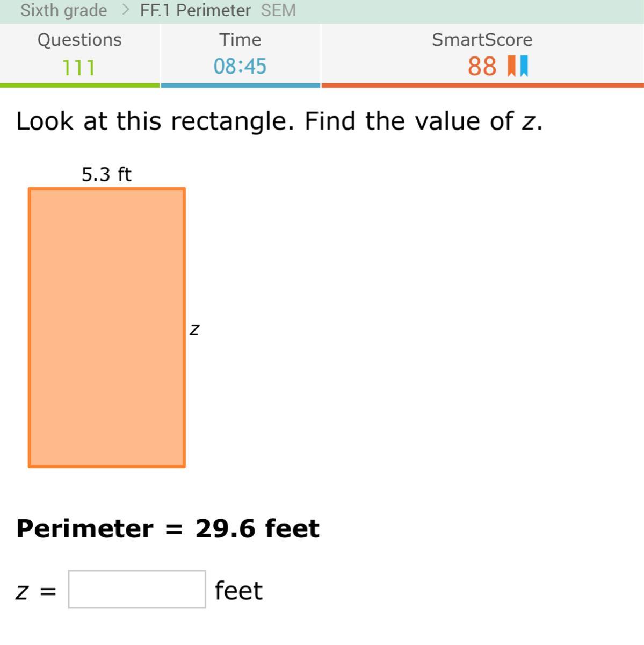Click the z label beside the rectangle
644x645 pixels.
click(x=194, y=329)
